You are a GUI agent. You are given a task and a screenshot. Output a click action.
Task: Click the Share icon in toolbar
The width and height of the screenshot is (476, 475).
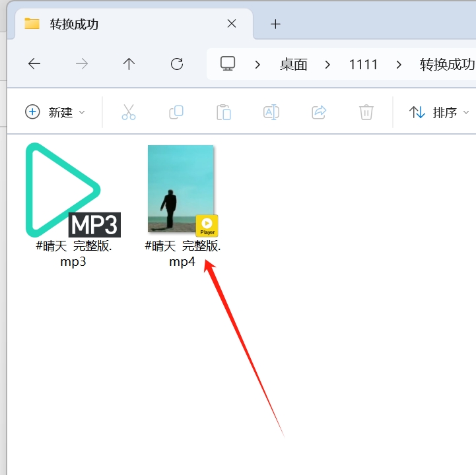pos(319,112)
